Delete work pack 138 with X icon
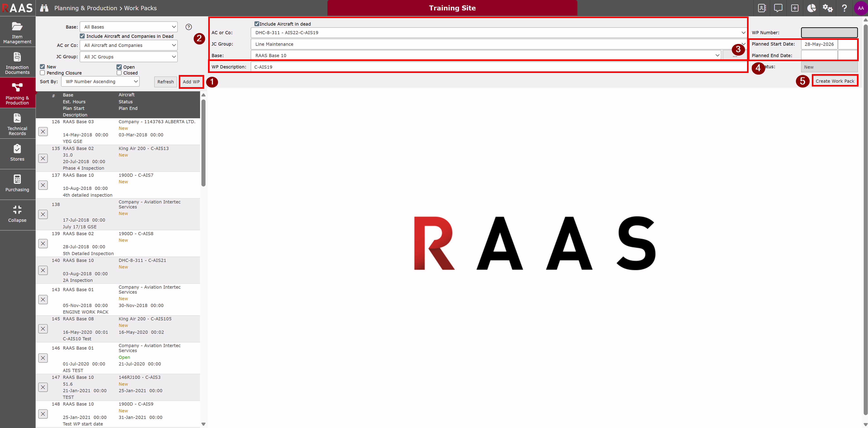This screenshot has height=428, width=868. [43, 214]
